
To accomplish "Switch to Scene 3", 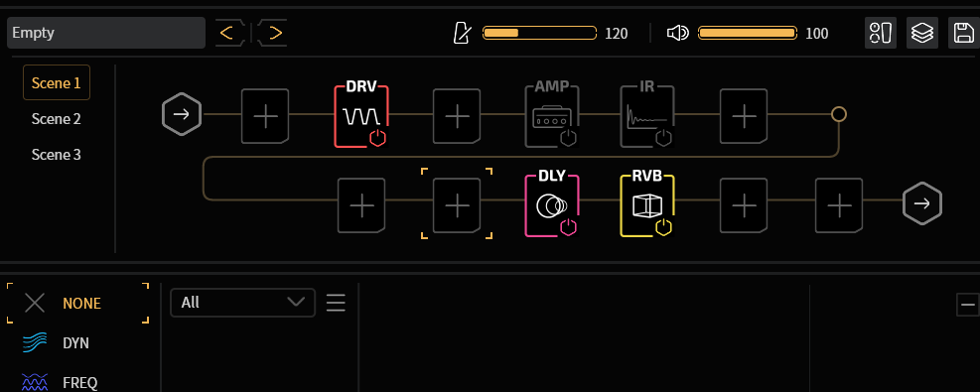I will coord(57,154).
